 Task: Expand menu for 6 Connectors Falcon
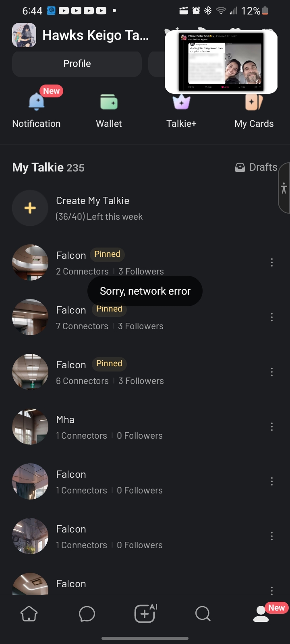[x=272, y=372]
